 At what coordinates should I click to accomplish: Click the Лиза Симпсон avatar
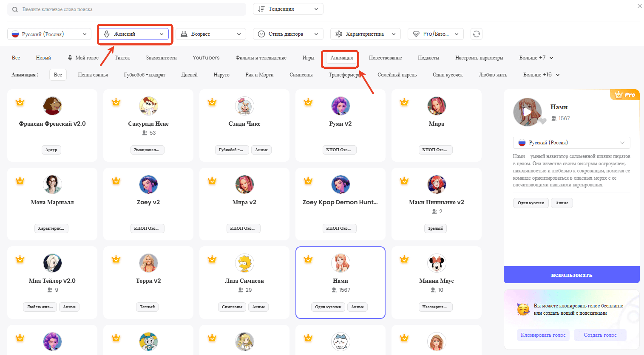click(x=244, y=263)
